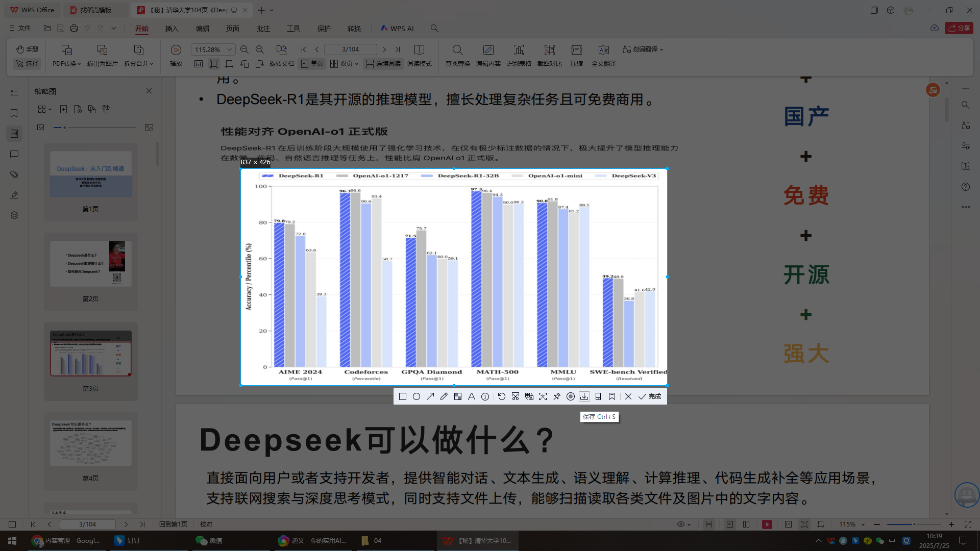Click 回到第1页 to return to first page
Viewport: 980px width, 551px height.
pyautogui.click(x=173, y=524)
